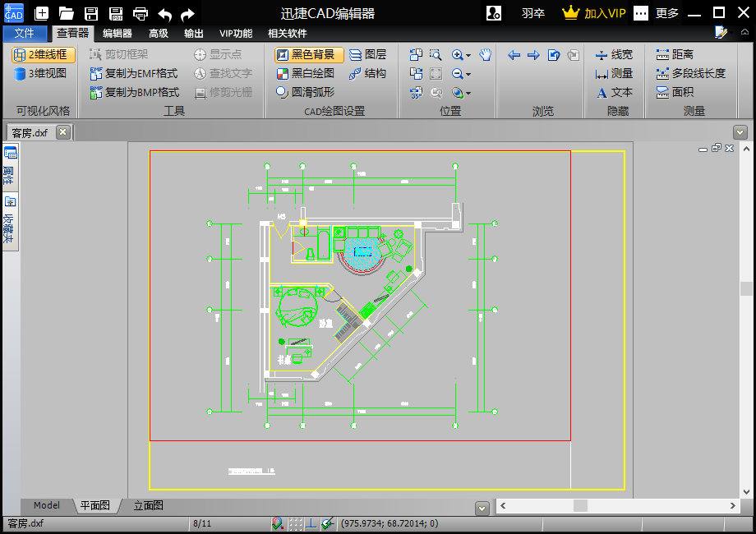Click the 加入VIP crown link

(594, 13)
